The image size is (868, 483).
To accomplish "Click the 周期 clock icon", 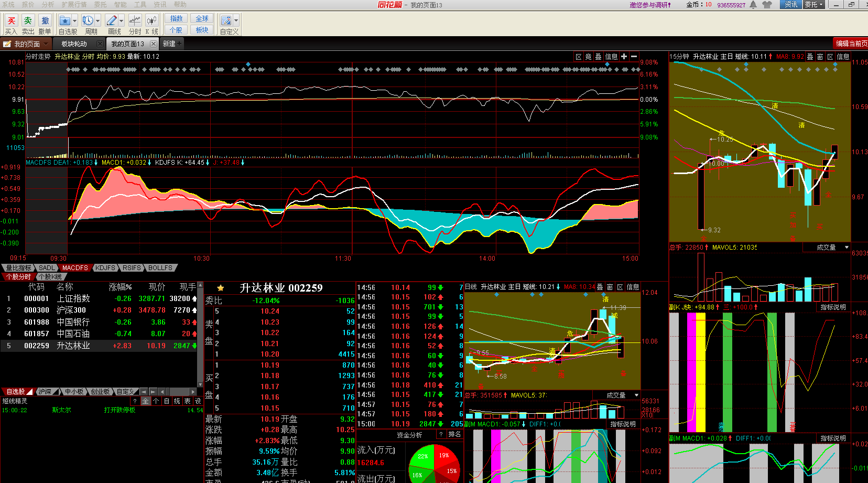I will (88, 20).
